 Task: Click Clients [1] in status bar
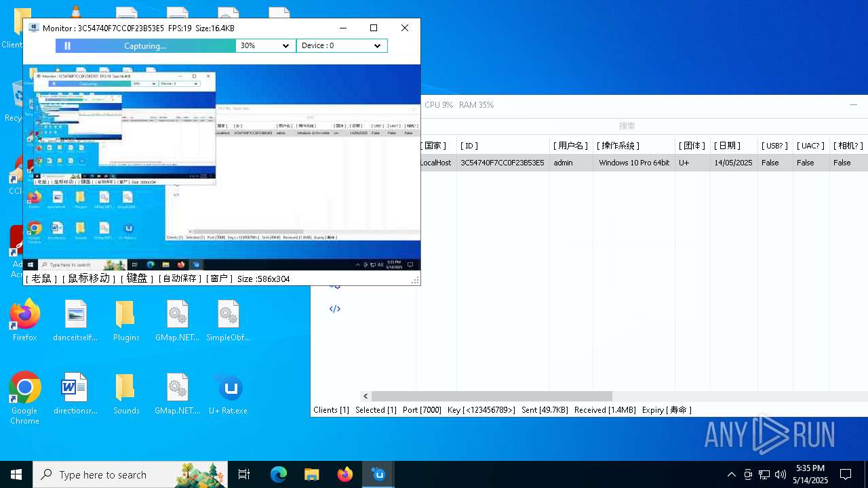point(331,410)
